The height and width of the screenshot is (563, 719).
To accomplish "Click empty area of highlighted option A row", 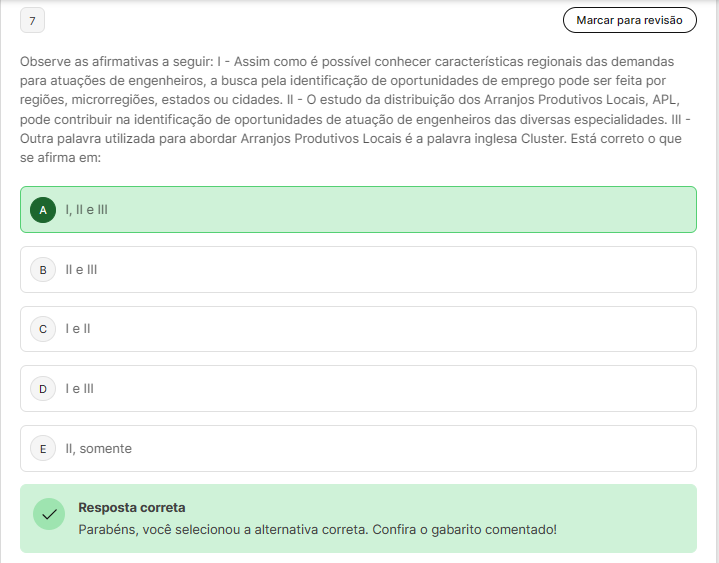I will pos(400,210).
